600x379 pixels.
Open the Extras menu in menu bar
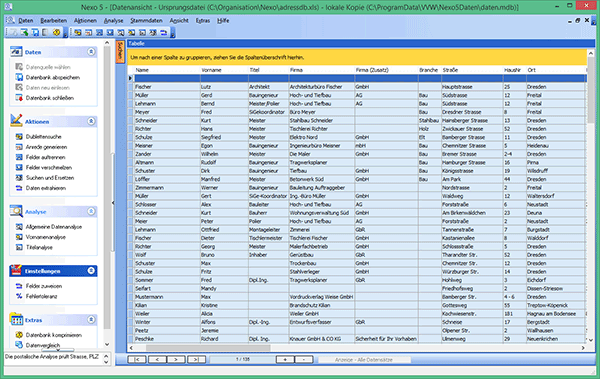(x=203, y=21)
